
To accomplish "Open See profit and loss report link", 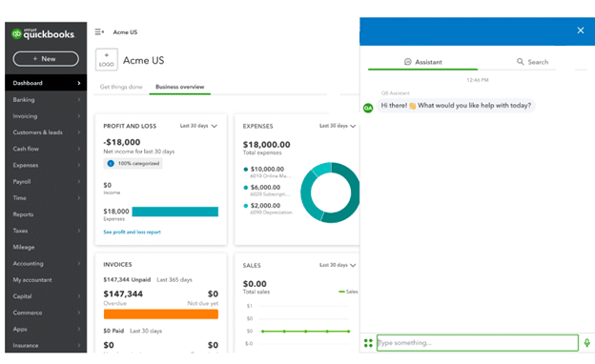I will [x=132, y=233].
